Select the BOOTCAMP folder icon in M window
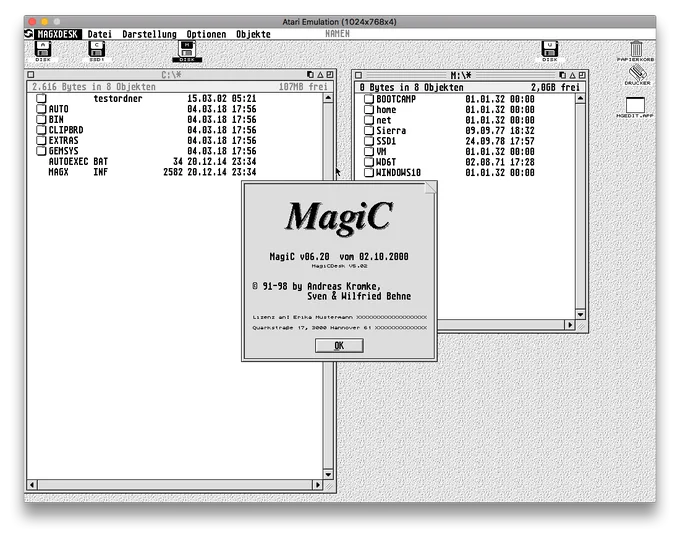Viewport: 680px width, 556px height. [369, 99]
